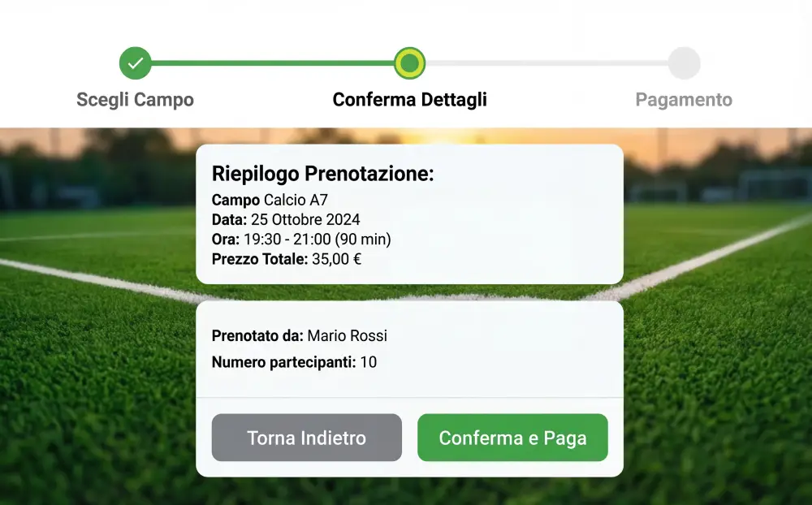Click the Riepilogo Prenotazione heading
The height and width of the screenshot is (505, 812).
(323, 174)
